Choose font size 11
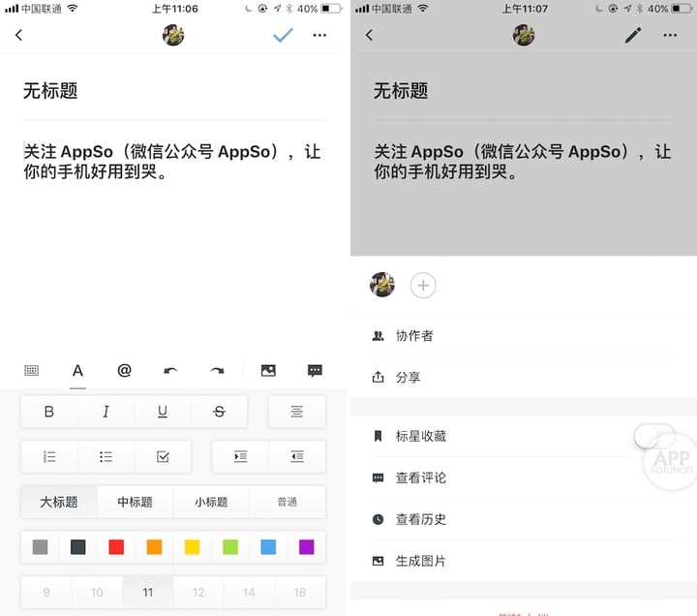 148,593
